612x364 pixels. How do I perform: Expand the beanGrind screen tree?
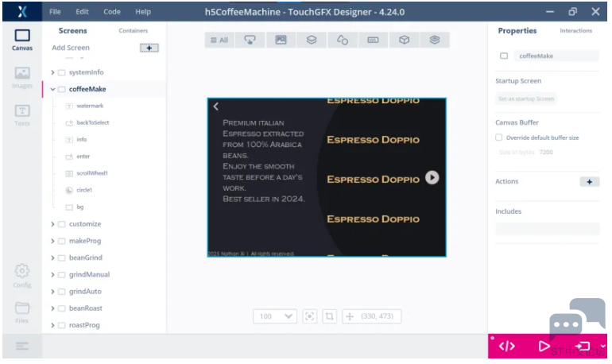(52, 258)
